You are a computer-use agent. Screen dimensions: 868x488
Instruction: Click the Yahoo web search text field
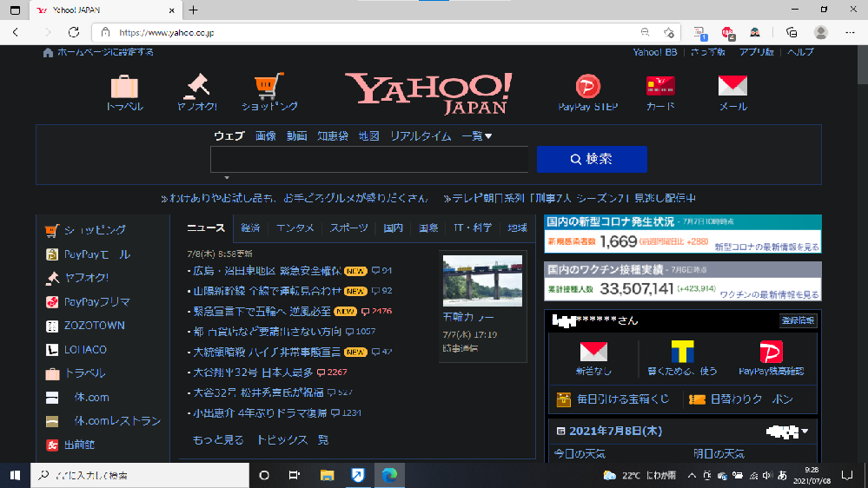[369, 160]
